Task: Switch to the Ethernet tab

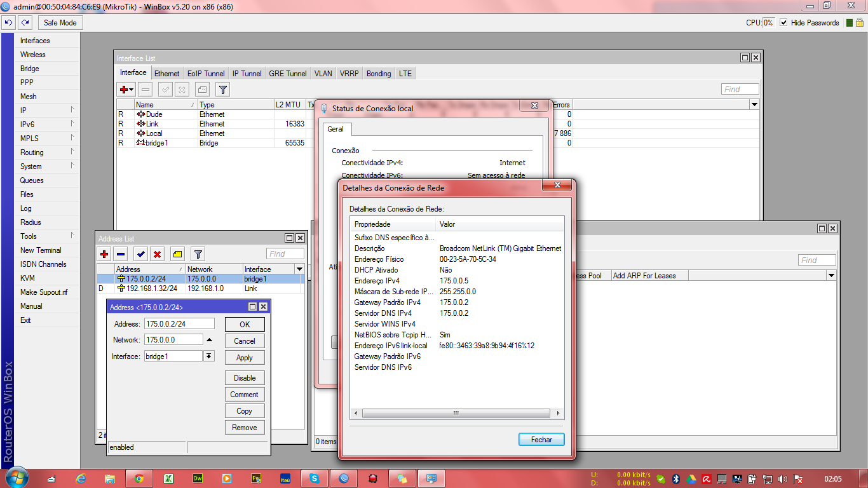Action: 167,74
